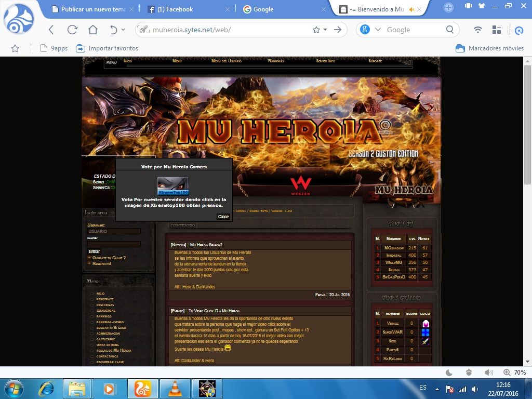
Task: Open Rankings Asesino in the sidebar menu
Action: [x=110, y=322]
